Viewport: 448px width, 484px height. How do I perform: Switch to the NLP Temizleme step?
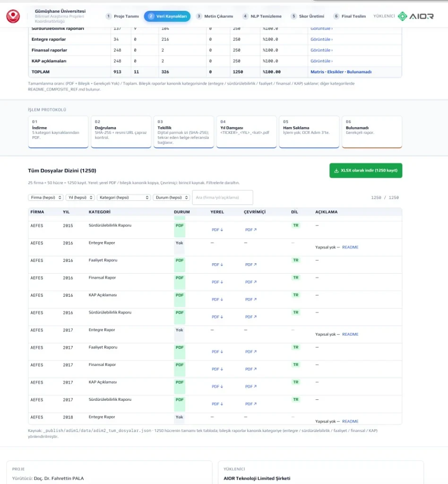click(x=262, y=16)
